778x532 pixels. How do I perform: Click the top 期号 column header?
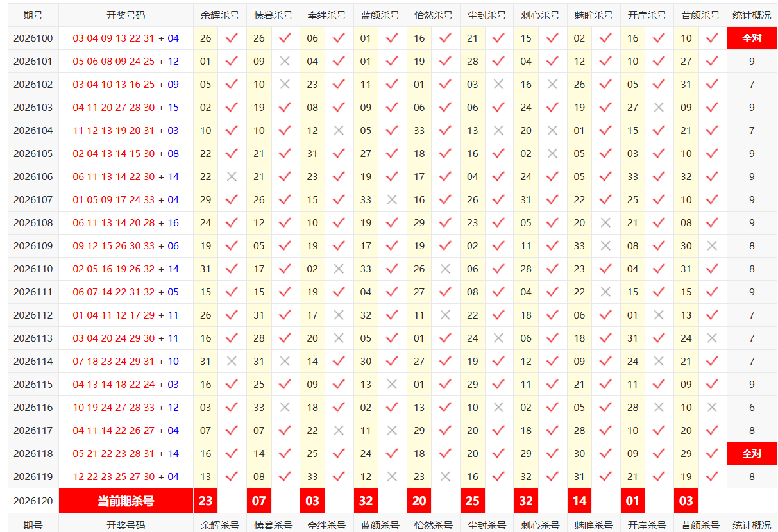coord(33,15)
